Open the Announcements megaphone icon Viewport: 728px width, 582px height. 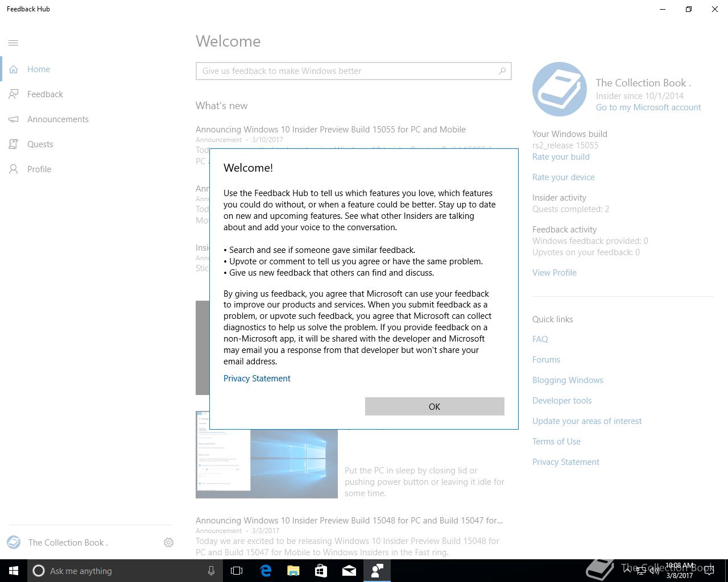[x=14, y=119]
